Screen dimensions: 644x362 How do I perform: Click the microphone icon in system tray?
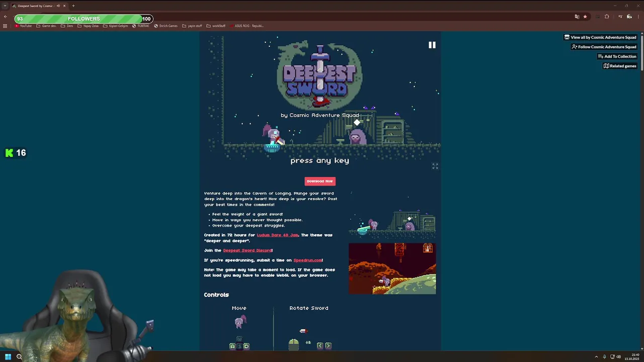point(604,357)
